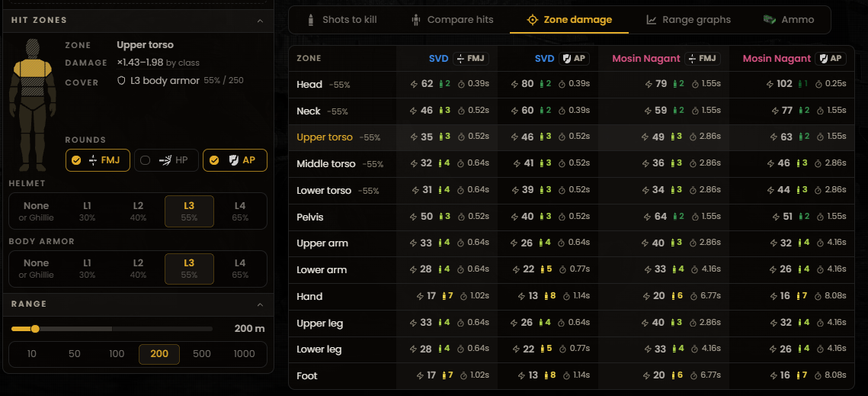Click the crosshair icon on Zone damage
This screenshot has height=396, width=868.
[x=532, y=20]
